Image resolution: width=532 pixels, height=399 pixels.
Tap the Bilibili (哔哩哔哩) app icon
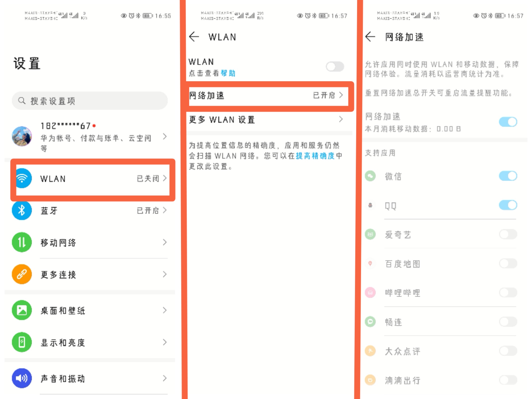click(x=370, y=293)
